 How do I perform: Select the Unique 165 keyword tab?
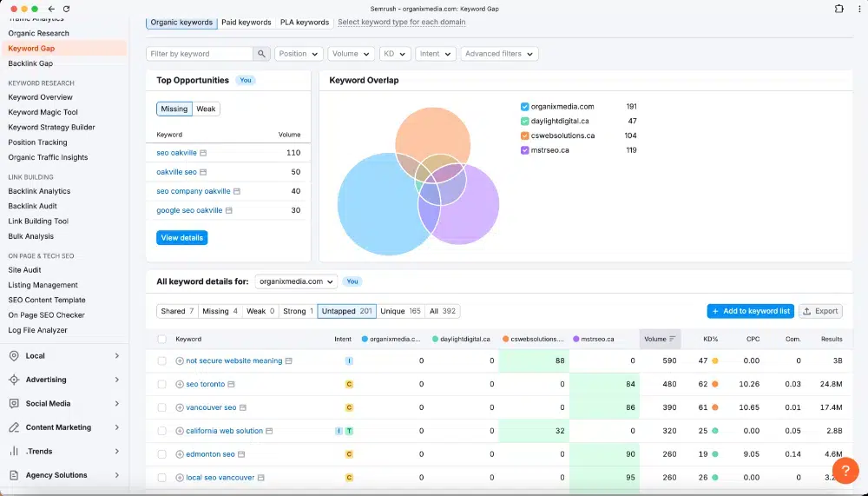pos(400,311)
